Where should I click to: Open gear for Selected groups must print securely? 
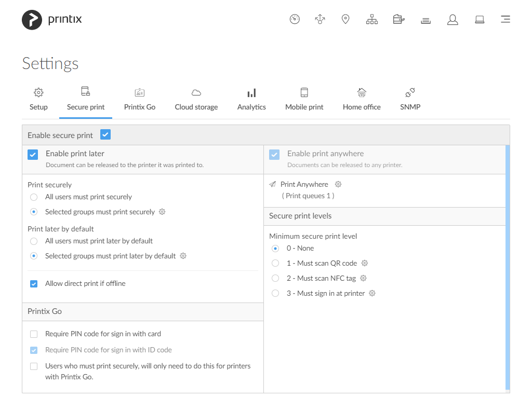coord(162,212)
